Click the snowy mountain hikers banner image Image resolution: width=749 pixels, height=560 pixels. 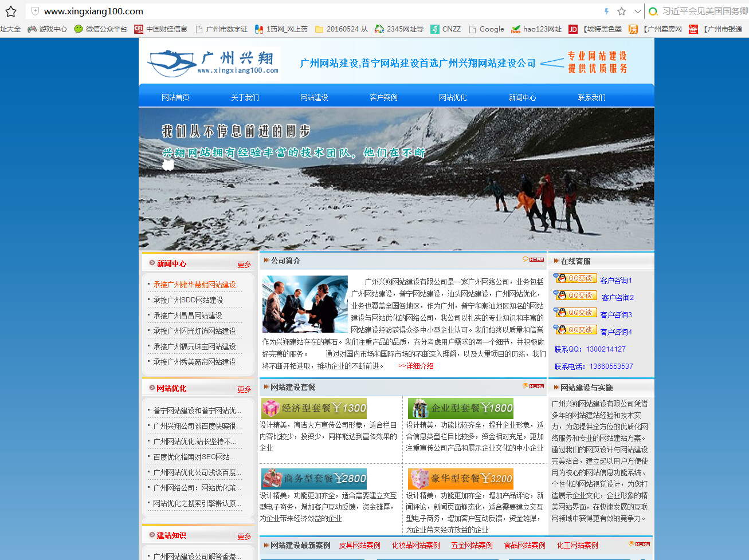click(396, 179)
